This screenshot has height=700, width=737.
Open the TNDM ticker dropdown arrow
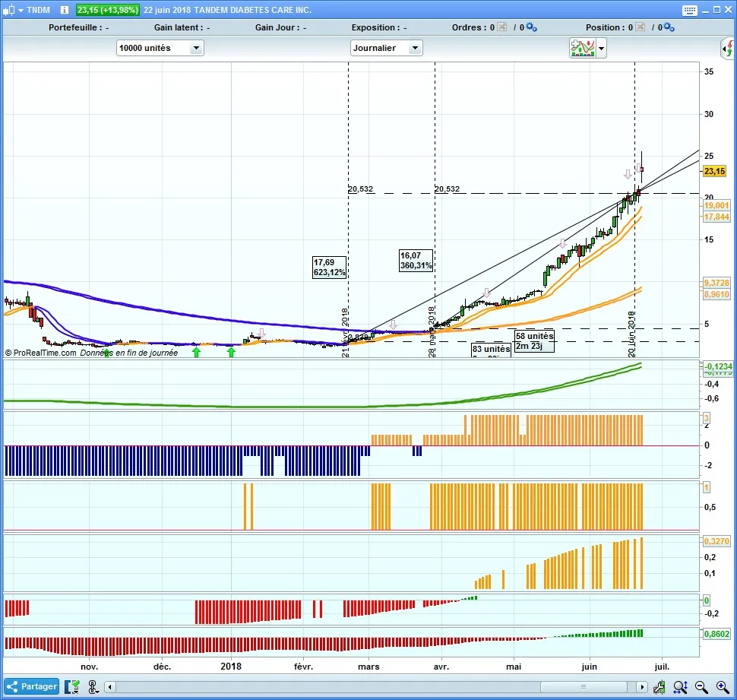21,10
